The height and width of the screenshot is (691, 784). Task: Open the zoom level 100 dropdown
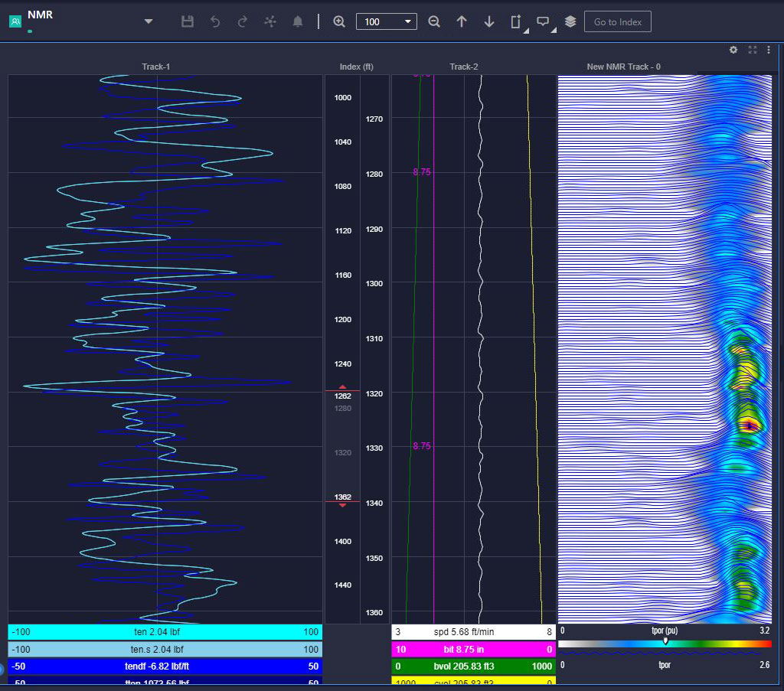pyautogui.click(x=408, y=21)
